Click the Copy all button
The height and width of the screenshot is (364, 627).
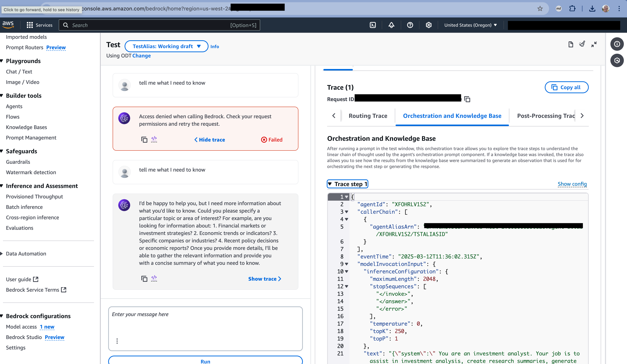point(566,87)
